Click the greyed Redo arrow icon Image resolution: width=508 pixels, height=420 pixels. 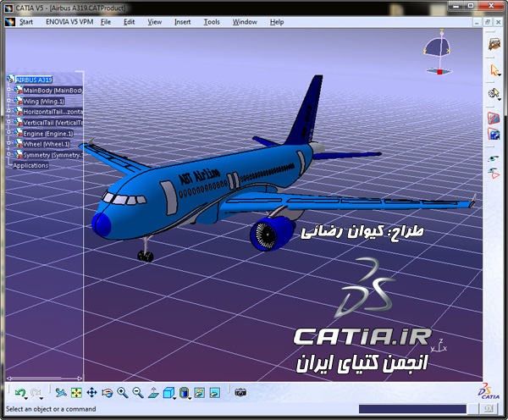(x=36, y=392)
